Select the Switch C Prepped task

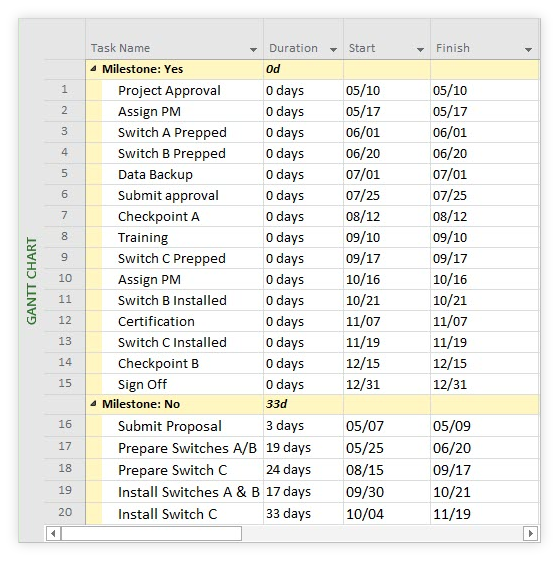172,259
